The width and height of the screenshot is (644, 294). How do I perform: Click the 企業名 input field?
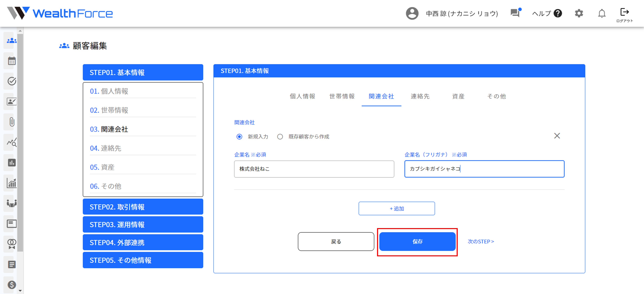click(314, 169)
